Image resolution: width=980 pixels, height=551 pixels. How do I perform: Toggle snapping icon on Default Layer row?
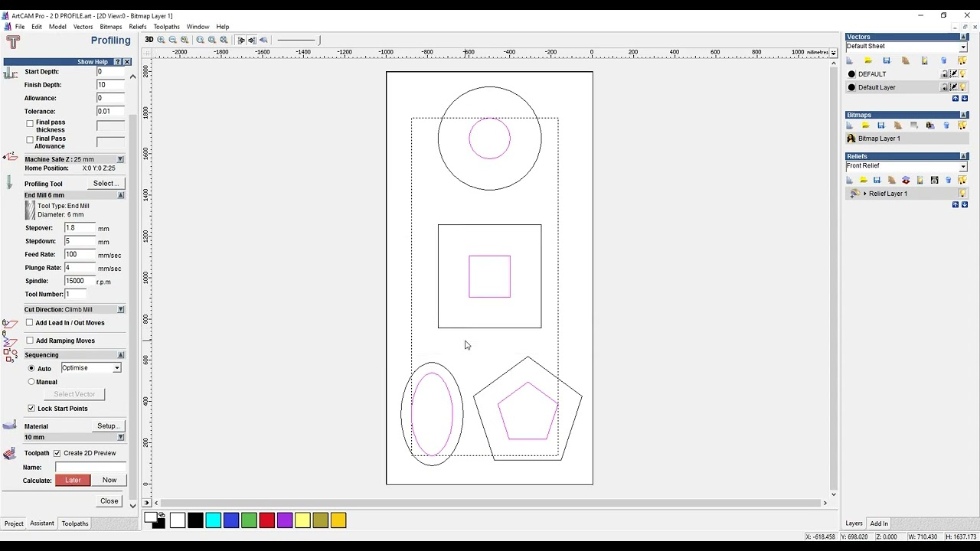click(x=954, y=87)
